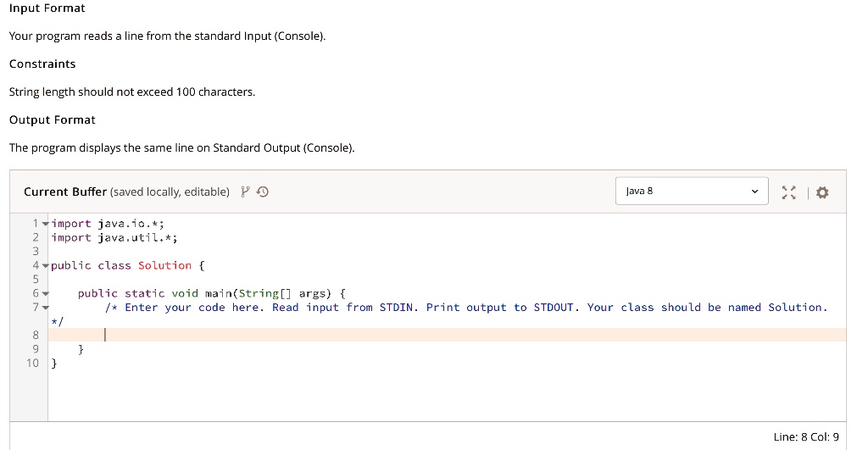Click the buffer history clock icon
Viewport: 868px width, 450px height.
click(x=263, y=192)
